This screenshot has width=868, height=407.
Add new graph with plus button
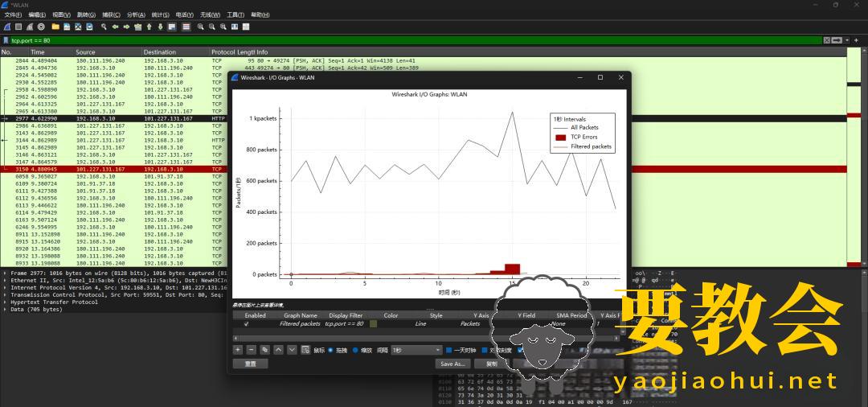click(x=237, y=349)
